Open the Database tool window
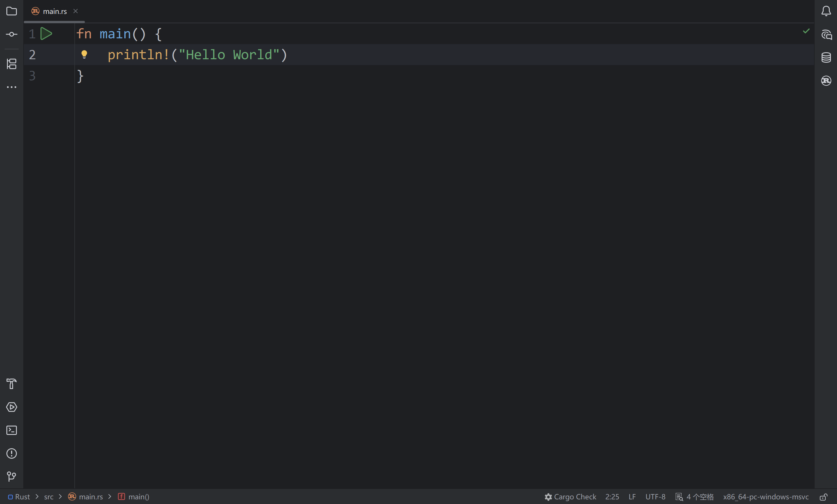The width and height of the screenshot is (837, 504). (826, 57)
